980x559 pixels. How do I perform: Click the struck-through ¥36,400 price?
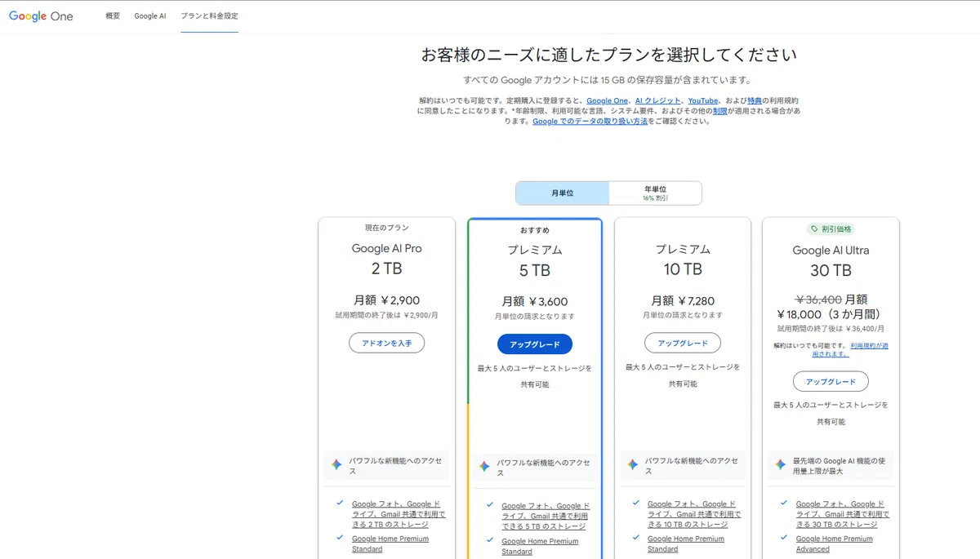817,299
